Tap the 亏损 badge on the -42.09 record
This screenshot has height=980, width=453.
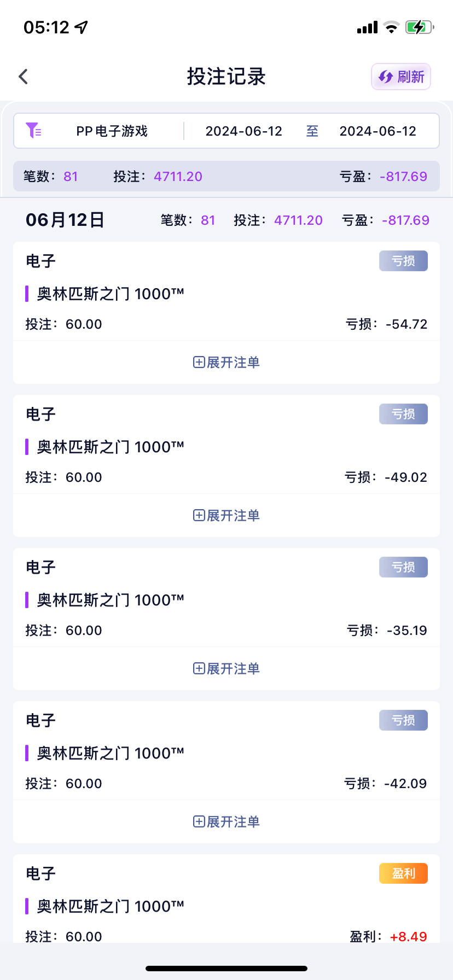(403, 720)
